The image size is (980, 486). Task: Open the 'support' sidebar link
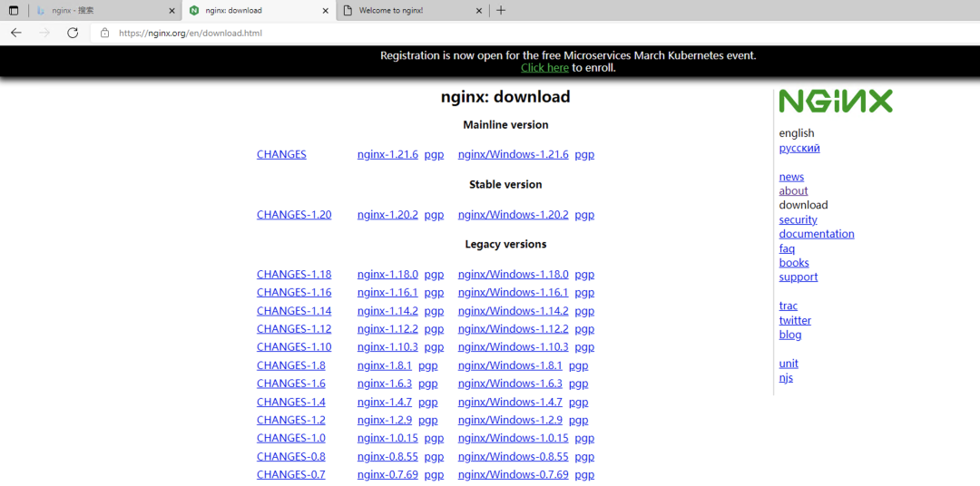coord(799,277)
